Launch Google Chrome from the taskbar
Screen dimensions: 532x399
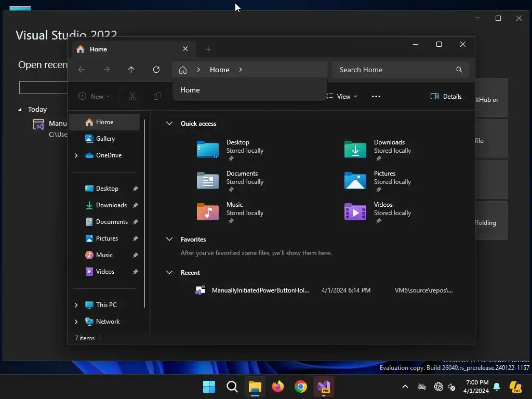[x=301, y=387]
